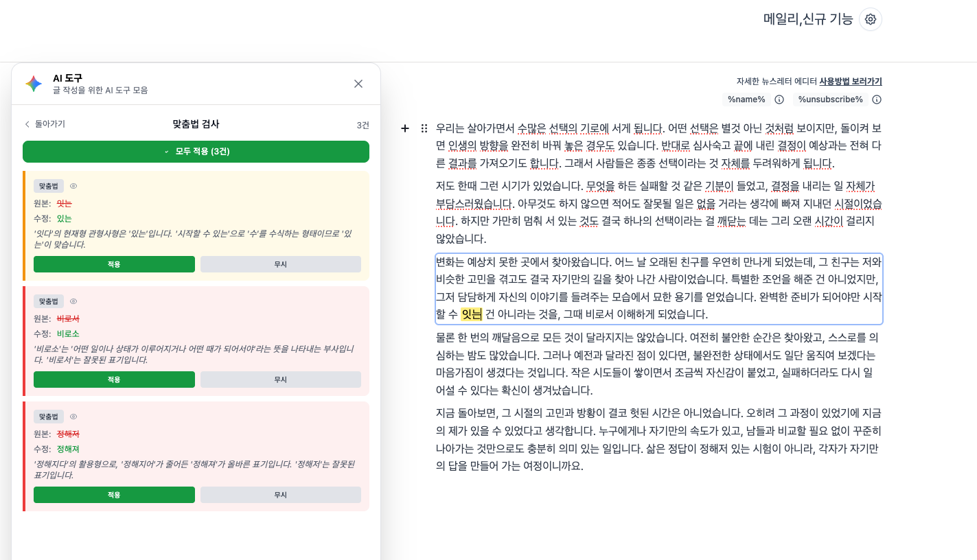The image size is (977, 560).
Task: Close the AI 도구 panel
Action: pos(358,83)
